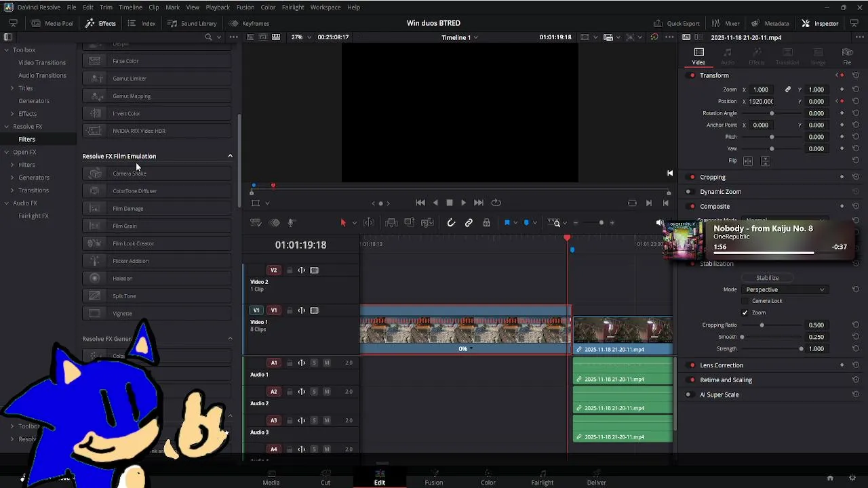Select the Film Grain effect

coord(157,226)
